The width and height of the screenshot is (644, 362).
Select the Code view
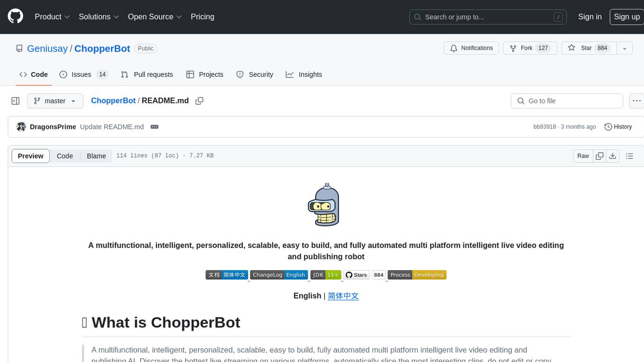click(x=65, y=156)
